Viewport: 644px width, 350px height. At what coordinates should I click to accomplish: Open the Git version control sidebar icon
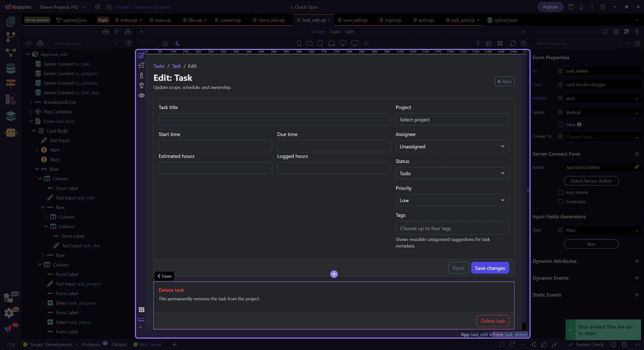pos(11,37)
